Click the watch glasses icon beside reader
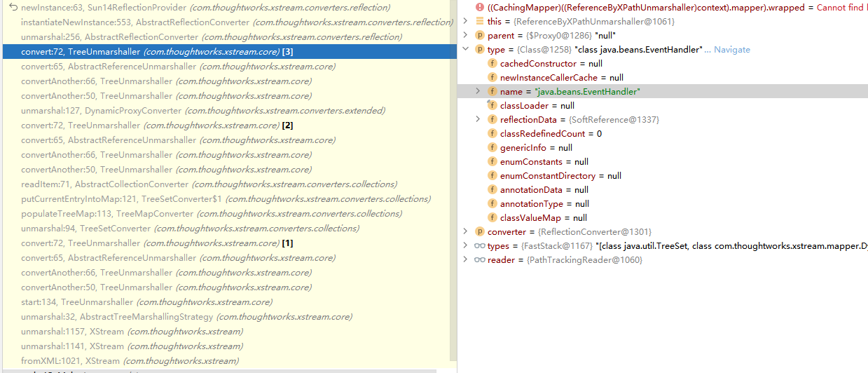Viewport: 868px width, 373px height. tap(480, 260)
